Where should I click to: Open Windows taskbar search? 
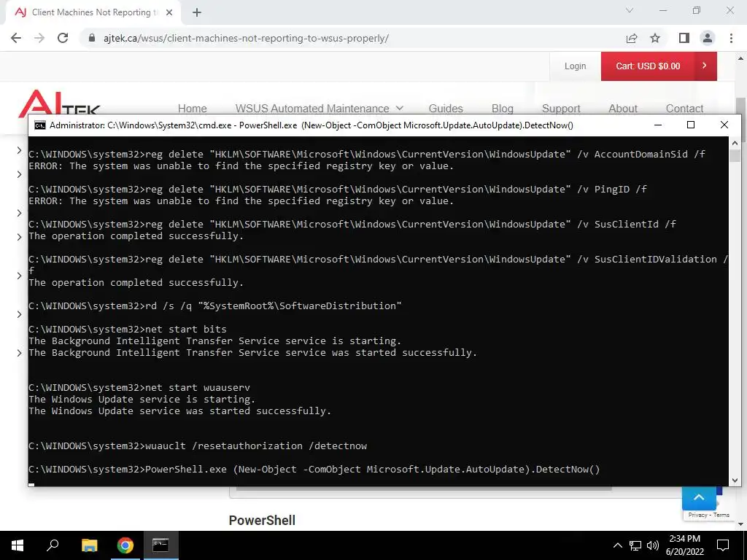(53, 545)
